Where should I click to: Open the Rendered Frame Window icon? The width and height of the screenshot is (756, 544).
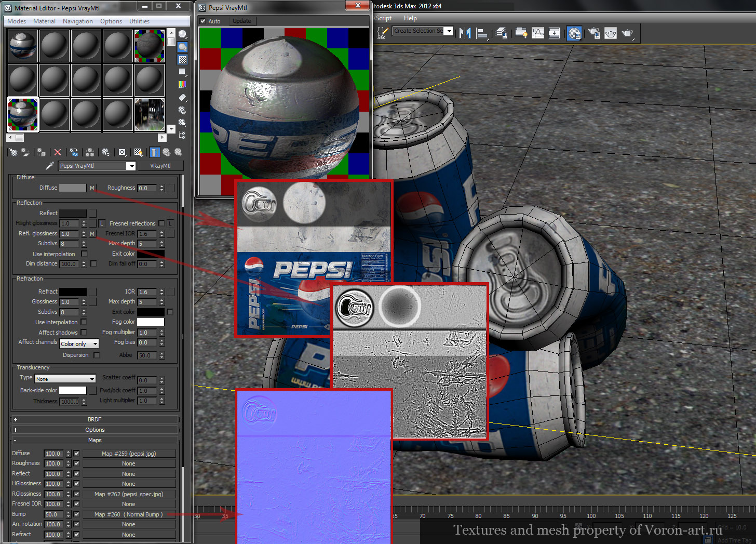(611, 33)
